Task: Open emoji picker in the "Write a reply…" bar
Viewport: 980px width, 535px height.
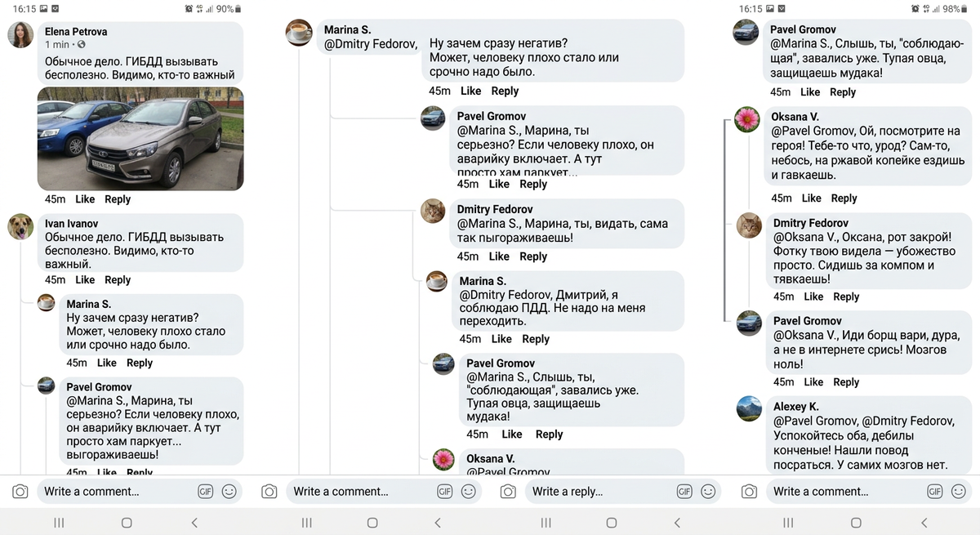Action: 708,492
